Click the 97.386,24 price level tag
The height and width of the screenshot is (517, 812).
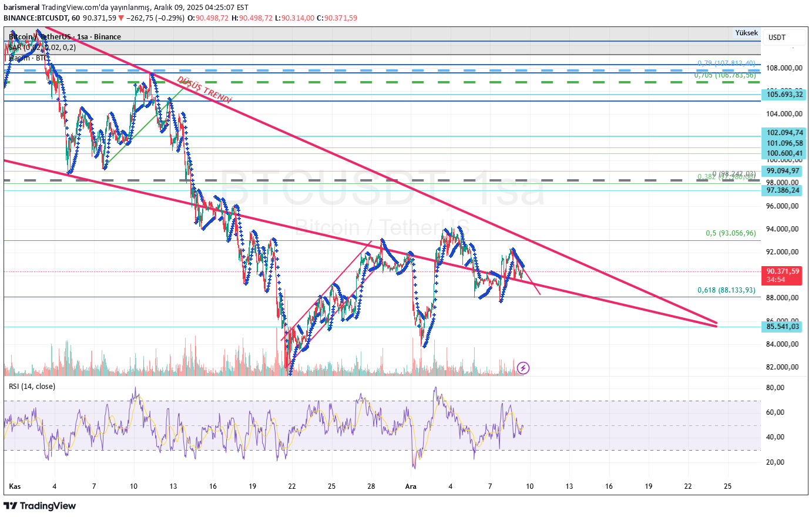783,190
